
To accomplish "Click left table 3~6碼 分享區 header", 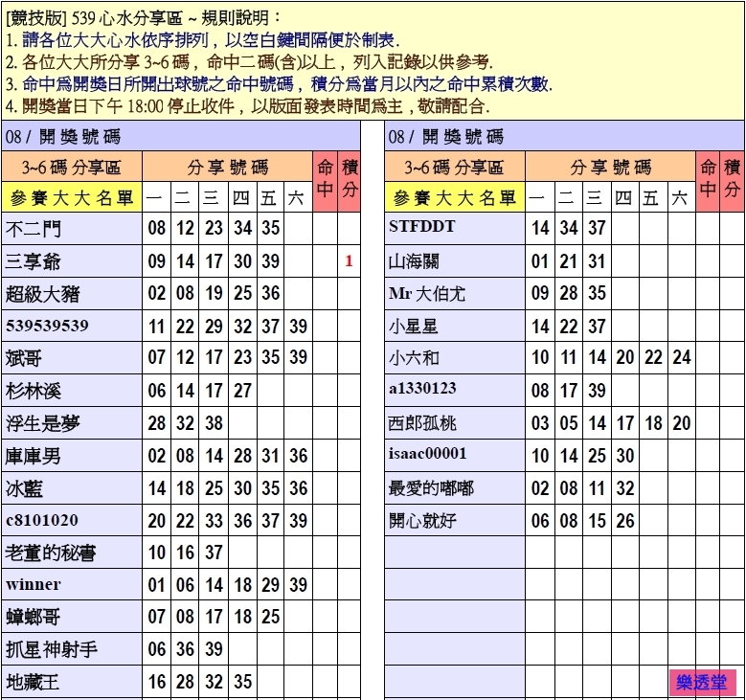I will coord(72,167).
